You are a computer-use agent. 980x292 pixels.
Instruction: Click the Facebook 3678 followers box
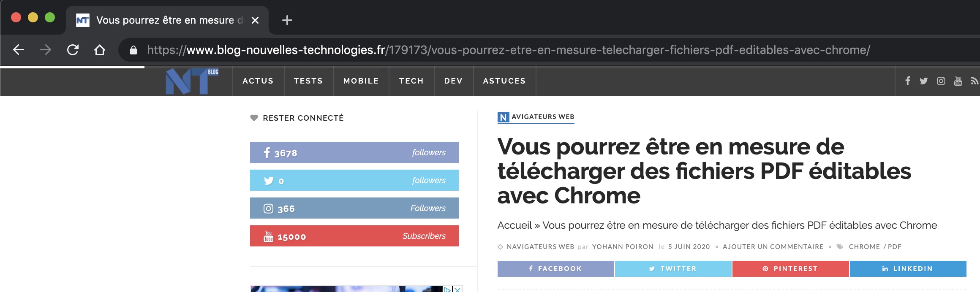[x=354, y=152]
